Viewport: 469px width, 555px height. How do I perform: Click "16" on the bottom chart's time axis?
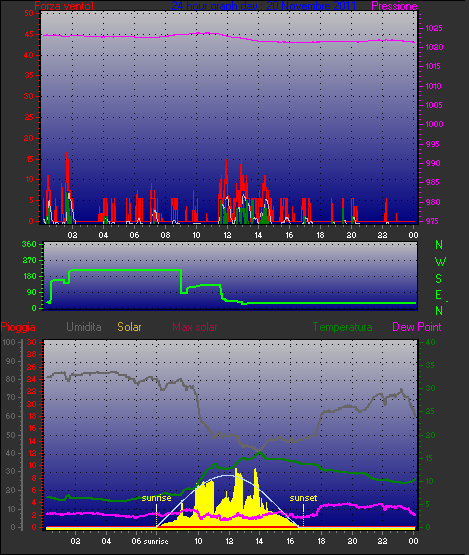pyautogui.click(x=290, y=541)
